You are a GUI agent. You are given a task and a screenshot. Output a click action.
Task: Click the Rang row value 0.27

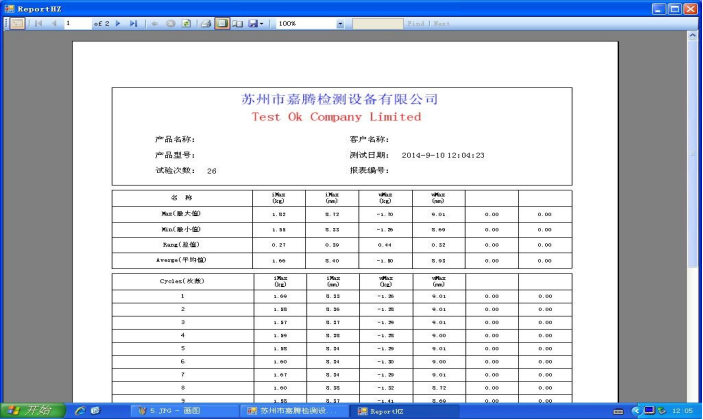coord(278,245)
